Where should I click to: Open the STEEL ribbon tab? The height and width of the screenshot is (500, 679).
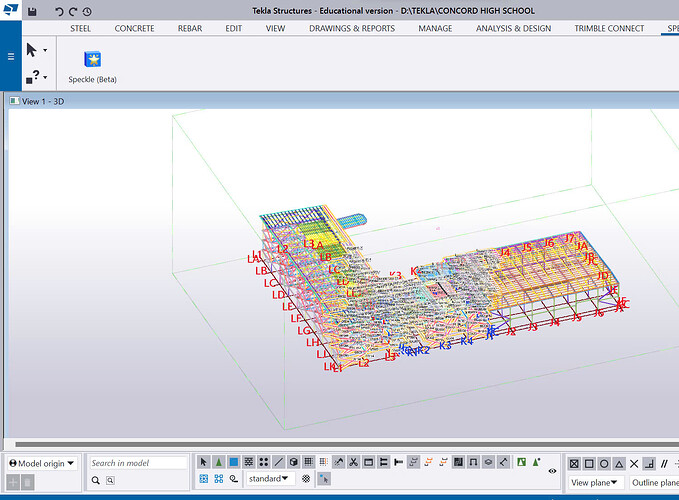pyautogui.click(x=81, y=29)
